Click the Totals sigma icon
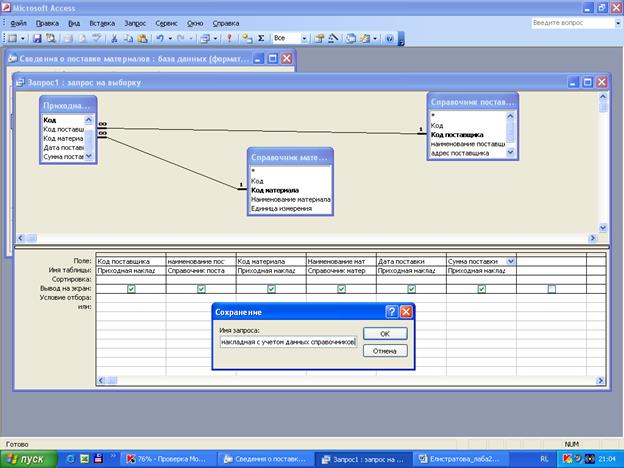624x468 pixels. [x=262, y=39]
